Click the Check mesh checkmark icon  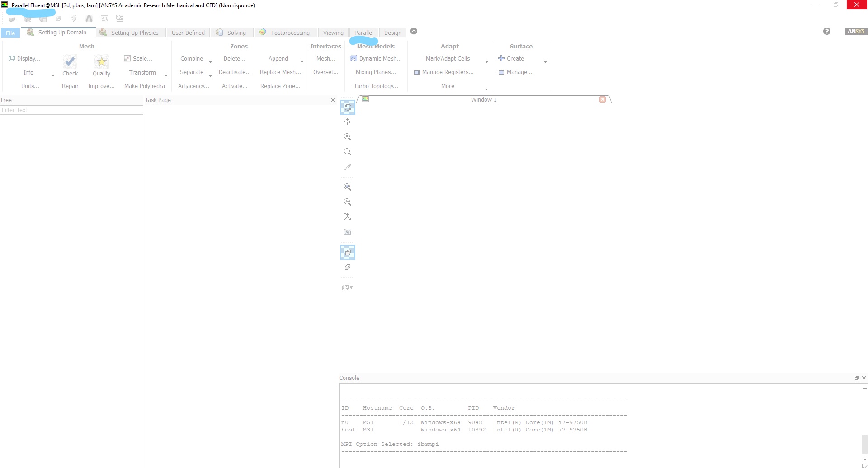(x=70, y=61)
